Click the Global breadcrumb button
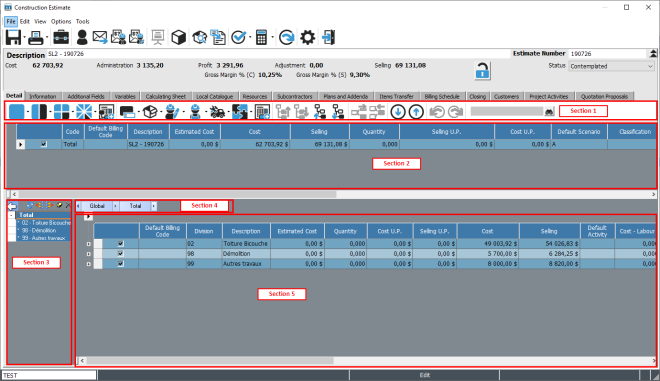 click(x=97, y=206)
